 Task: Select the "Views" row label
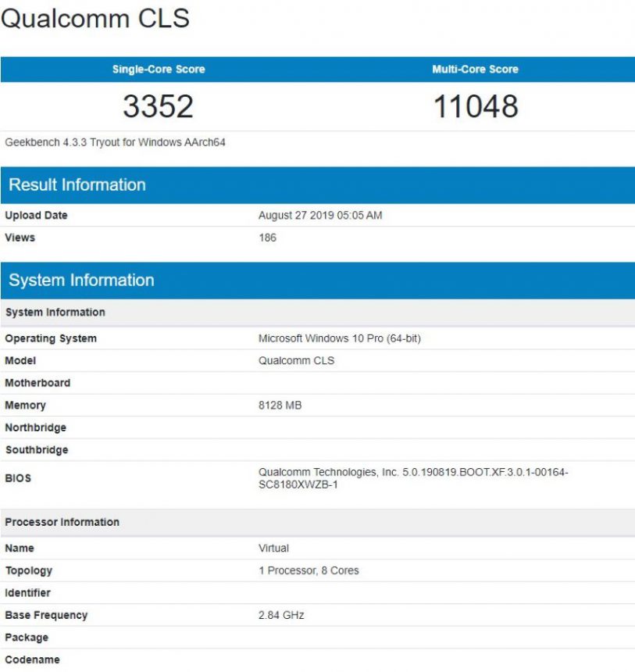tap(20, 238)
